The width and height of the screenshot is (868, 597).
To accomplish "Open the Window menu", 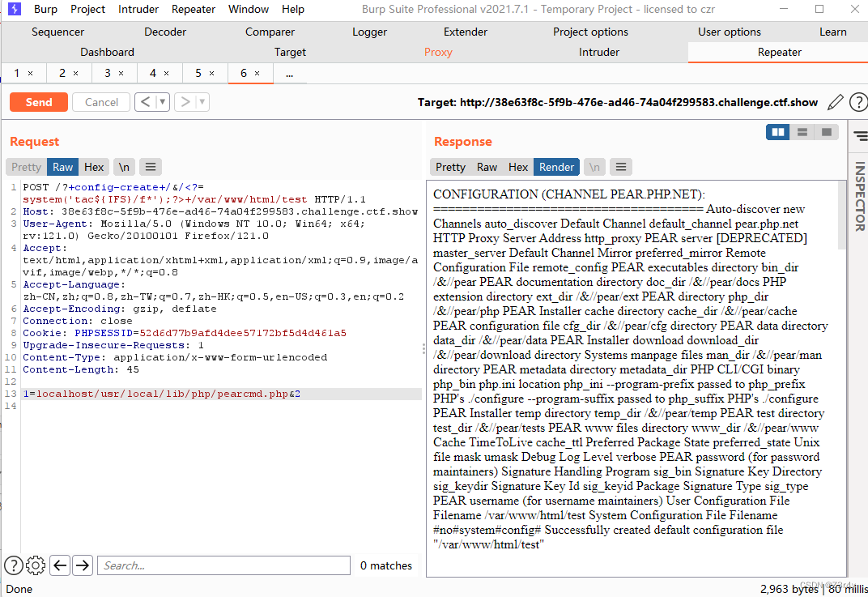I will tap(249, 10).
